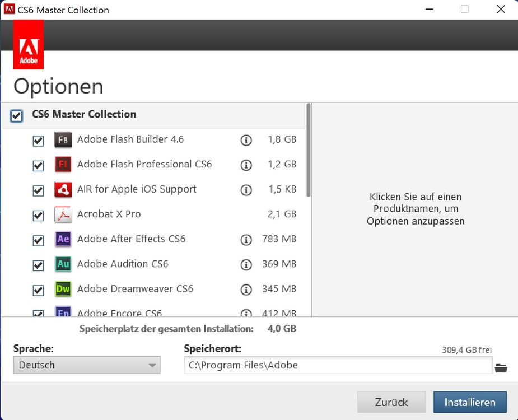
Task: Click the Encore En icon
Action: tap(63, 312)
